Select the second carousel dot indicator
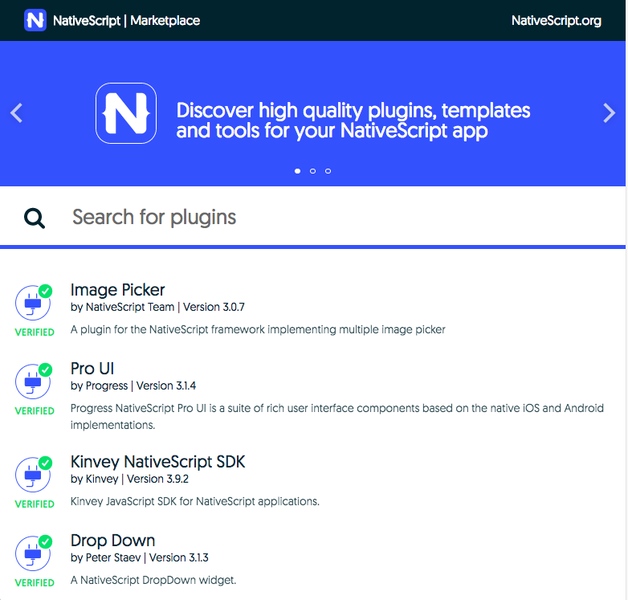The image size is (628, 600). coord(313,171)
